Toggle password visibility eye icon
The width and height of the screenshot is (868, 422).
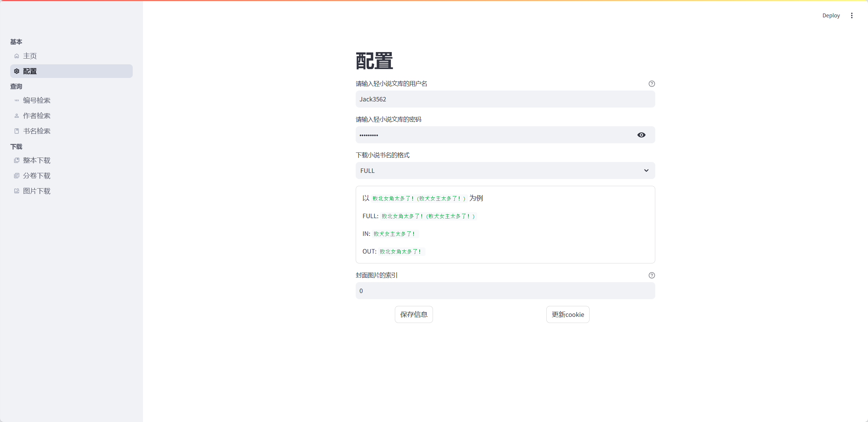tap(641, 135)
